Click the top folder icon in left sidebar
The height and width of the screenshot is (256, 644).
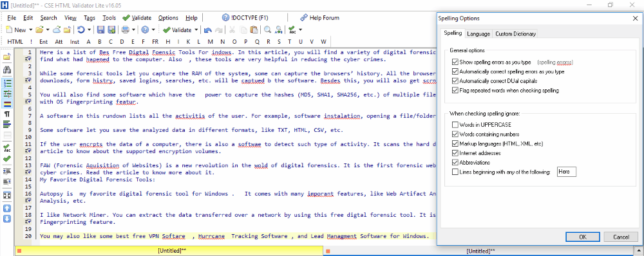(7, 57)
